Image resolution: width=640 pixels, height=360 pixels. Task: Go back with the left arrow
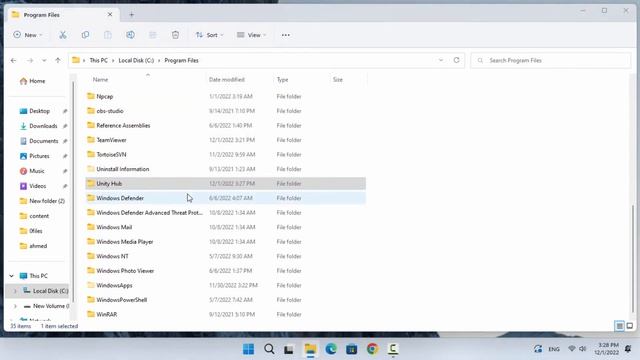pyautogui.click(x=13, y=60)
